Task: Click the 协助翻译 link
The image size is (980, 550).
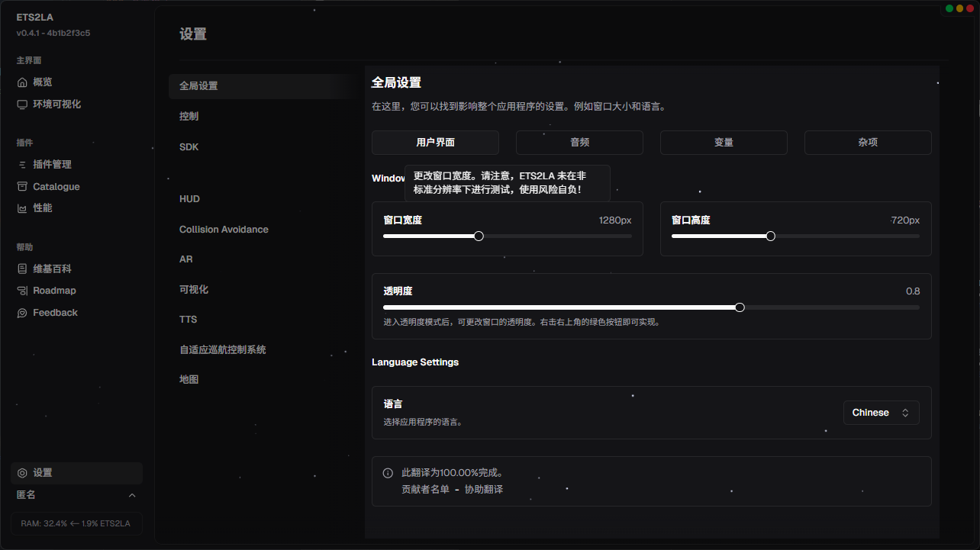Action: point(484,490)
